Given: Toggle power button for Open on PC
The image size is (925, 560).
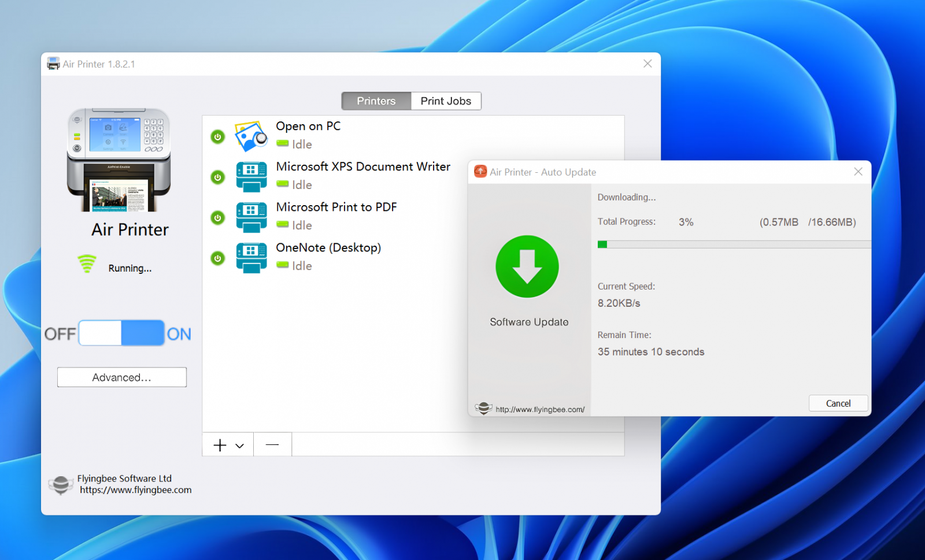Looking at the screenshot, I should [x=217, y=137].
